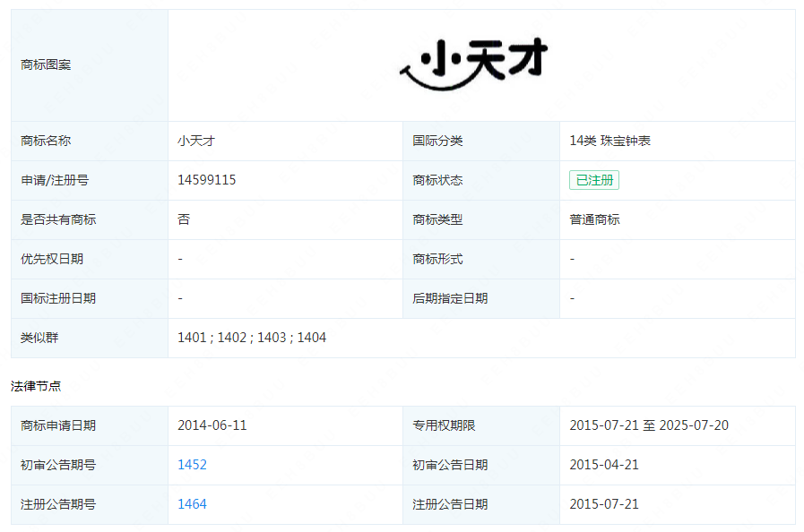Click the 国际分类 label
The width and height of the screenshot is (804, 532).
click(437, 141)
